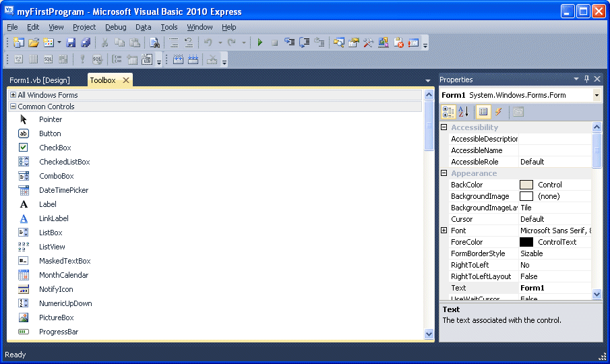Screen dimensions: 610x364
Task: Click Comment out selected lines icon
Action: (x=173, y=42)
